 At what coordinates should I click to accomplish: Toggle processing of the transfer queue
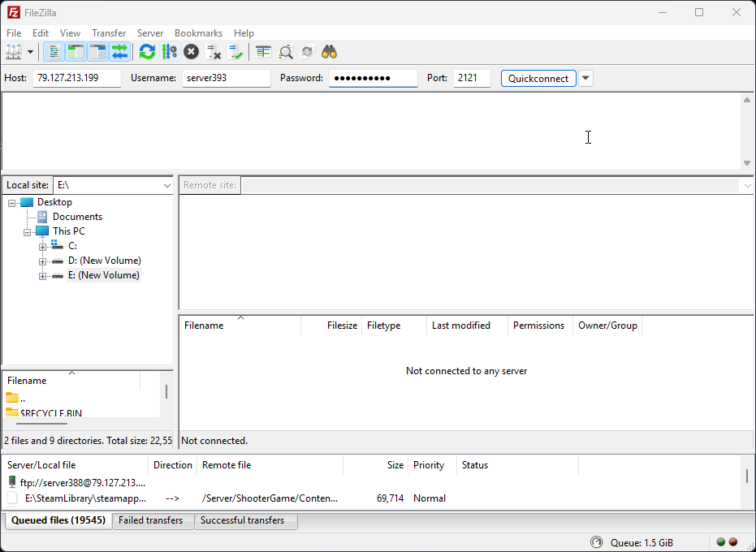pos(170,52)
